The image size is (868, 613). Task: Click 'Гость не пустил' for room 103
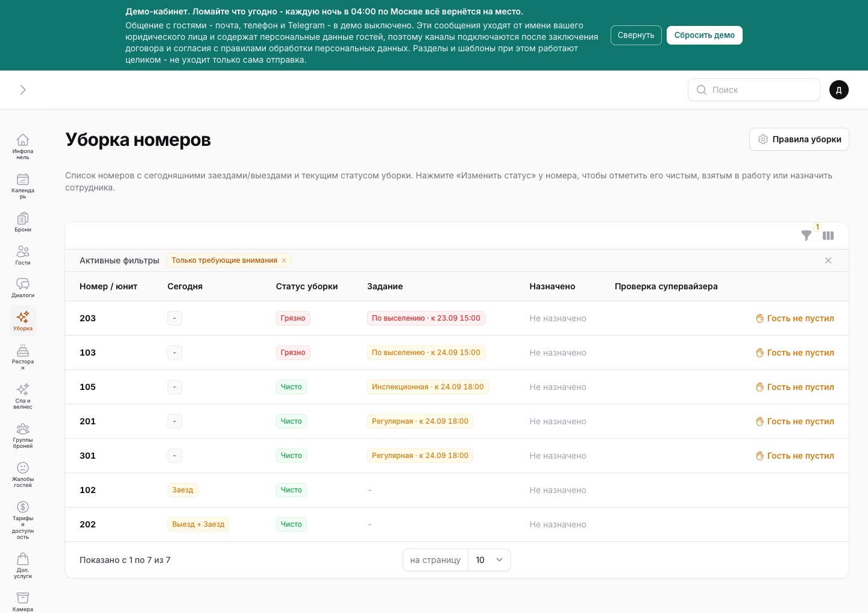coord(795,353)
